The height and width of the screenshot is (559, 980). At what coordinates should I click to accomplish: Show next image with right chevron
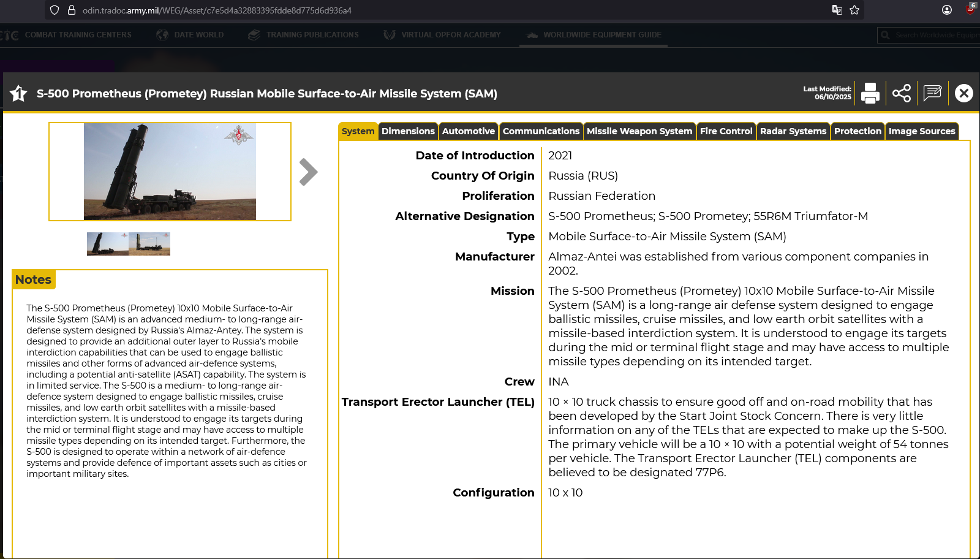point(308,172)
